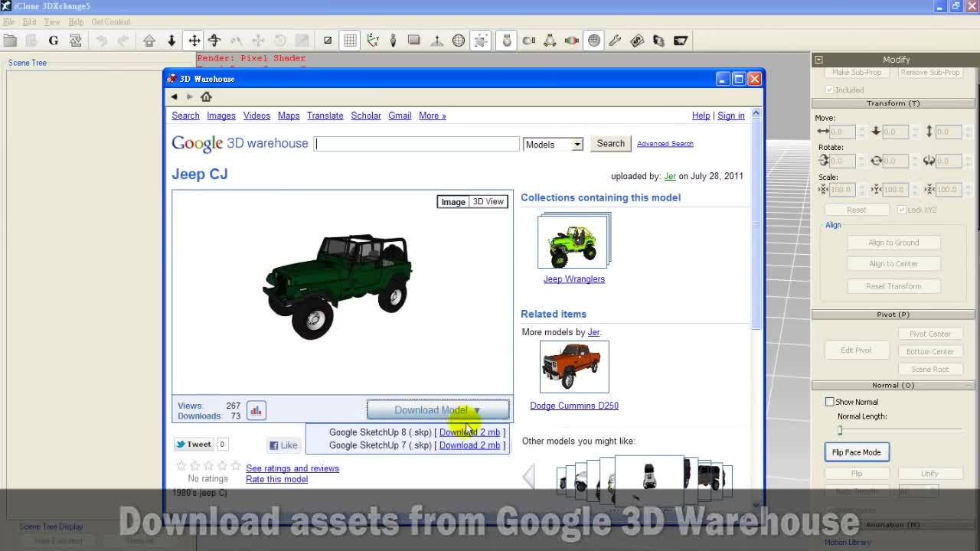Open the Advanced Search link
This screenshot has width=980, height=551.
[665, 144]
